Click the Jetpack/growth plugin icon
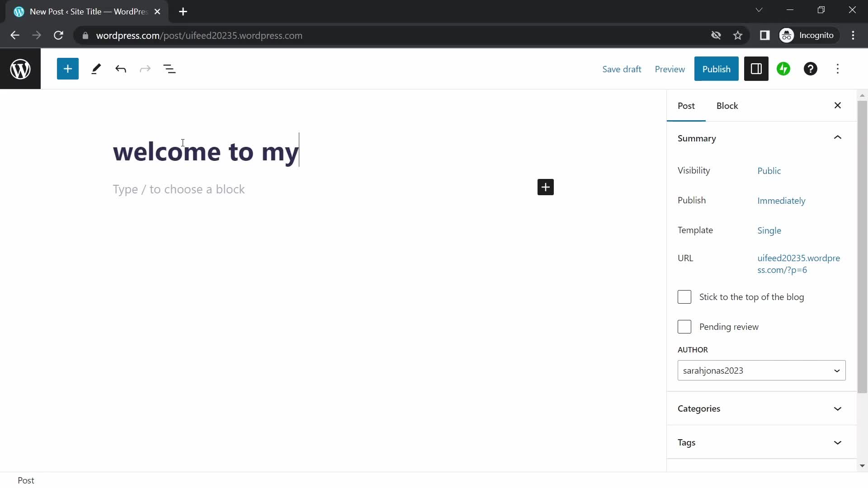The width and height of the screenshot is (868, 488). 784,69
